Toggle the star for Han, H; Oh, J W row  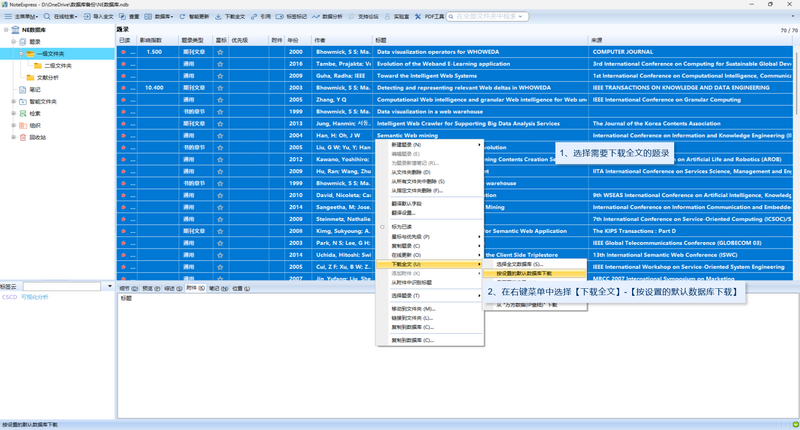click(x=220, y=136)
